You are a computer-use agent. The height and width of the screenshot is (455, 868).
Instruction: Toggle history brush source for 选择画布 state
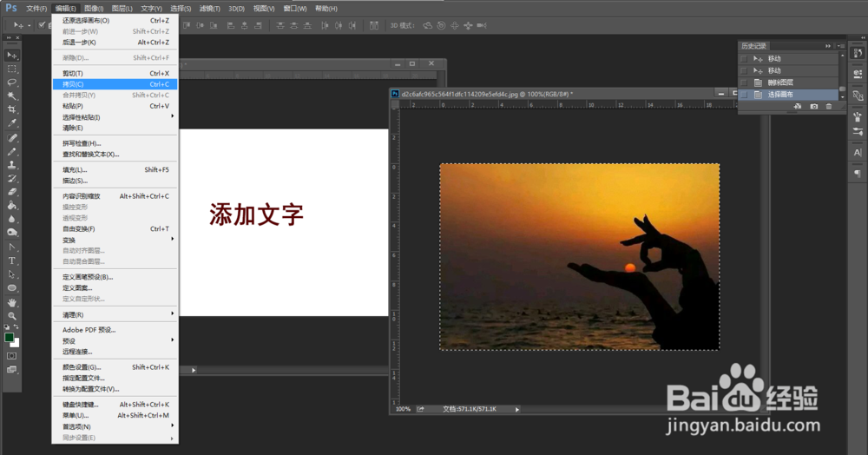(744, 95)
